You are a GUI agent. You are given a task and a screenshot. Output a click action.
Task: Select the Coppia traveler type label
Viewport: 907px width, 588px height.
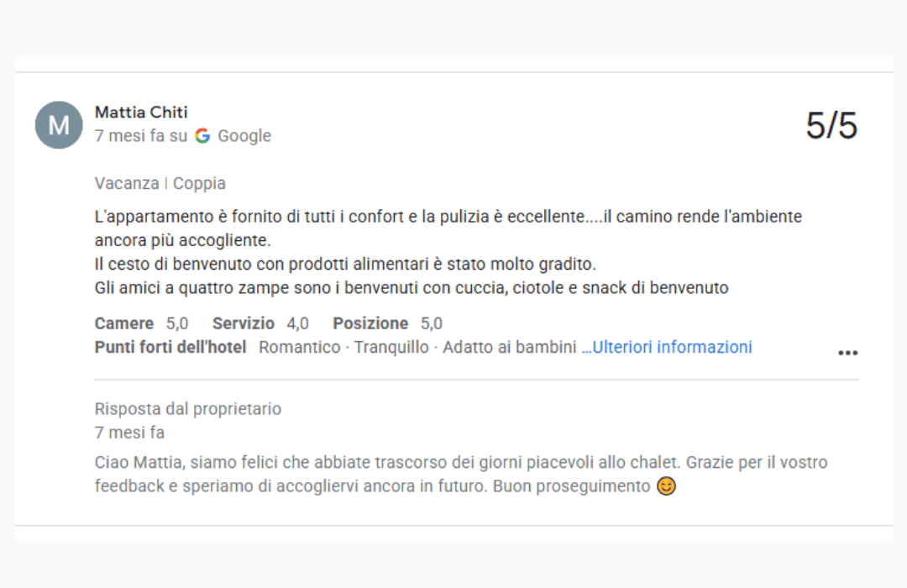[199, 184]
